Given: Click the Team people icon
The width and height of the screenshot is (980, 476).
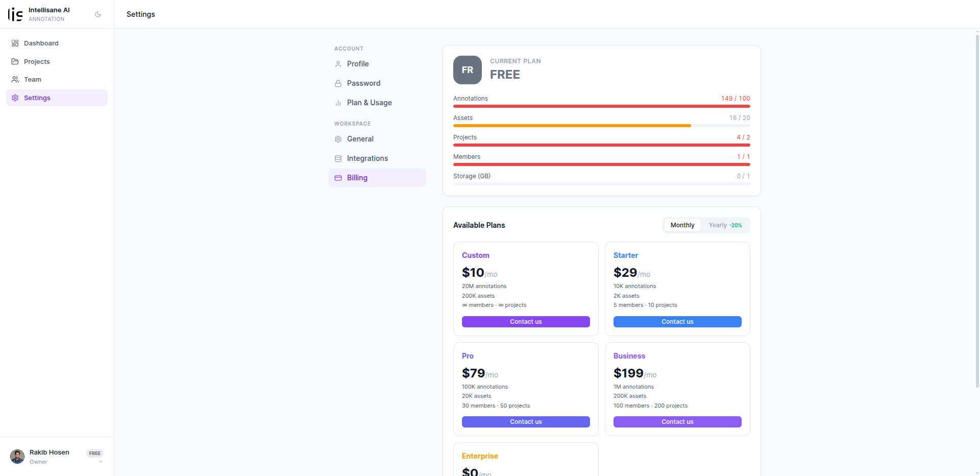Looking at the screenshot, I should point(15,80).
